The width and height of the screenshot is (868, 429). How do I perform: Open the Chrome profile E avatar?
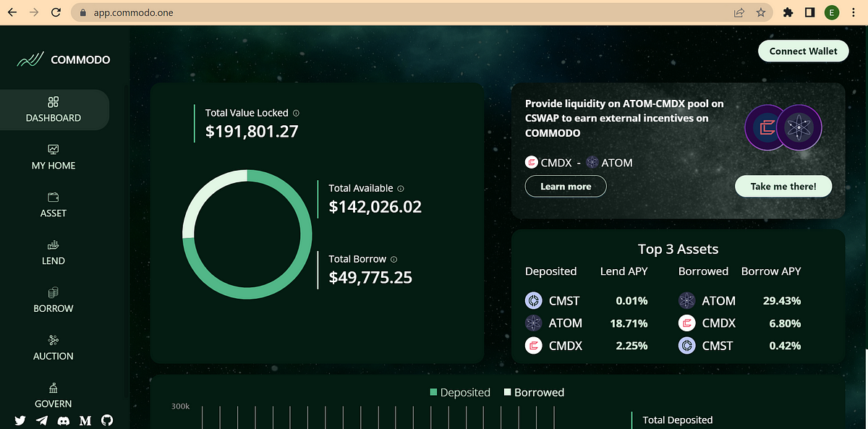tap(833, 13)
